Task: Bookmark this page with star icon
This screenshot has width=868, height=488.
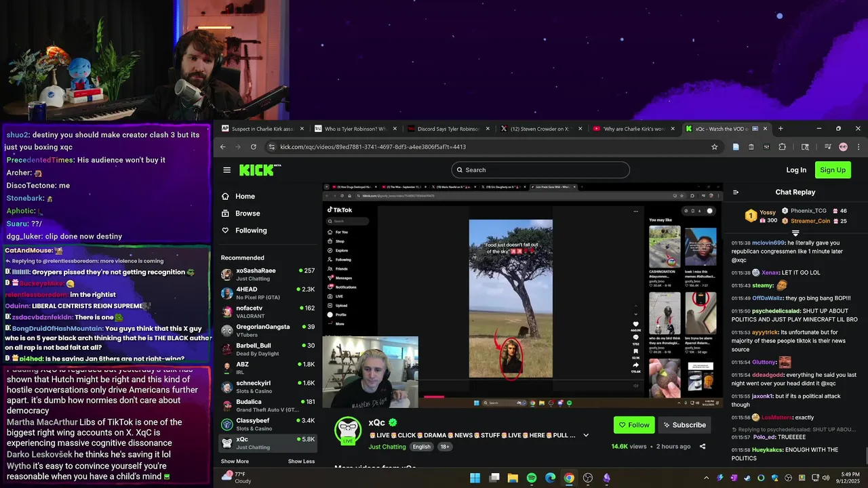Action: [x=714, y=146]
